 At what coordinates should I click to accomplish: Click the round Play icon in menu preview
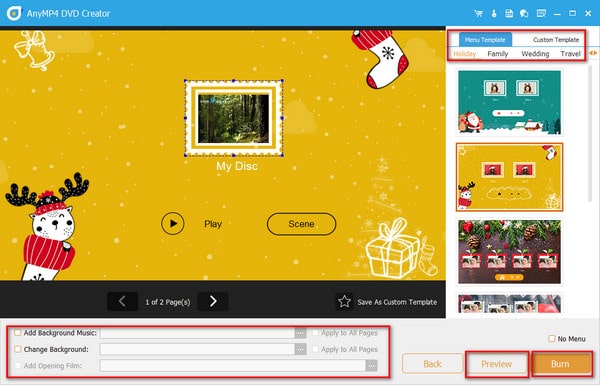click(173, 223)
